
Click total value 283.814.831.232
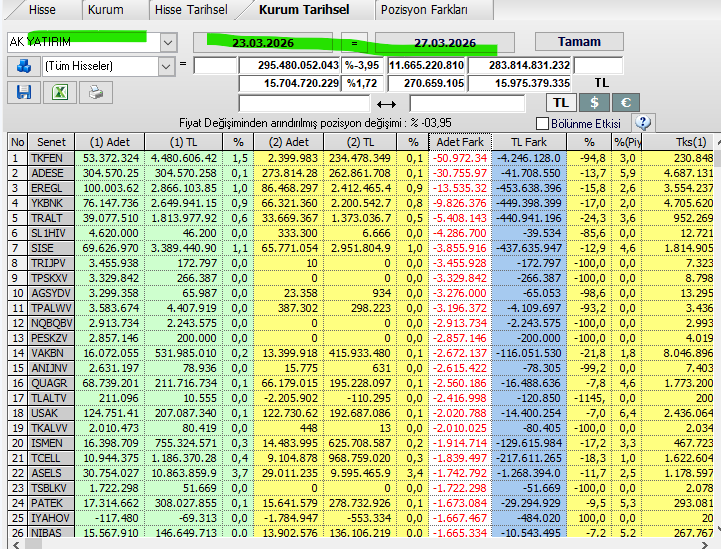tap(520, 65)
